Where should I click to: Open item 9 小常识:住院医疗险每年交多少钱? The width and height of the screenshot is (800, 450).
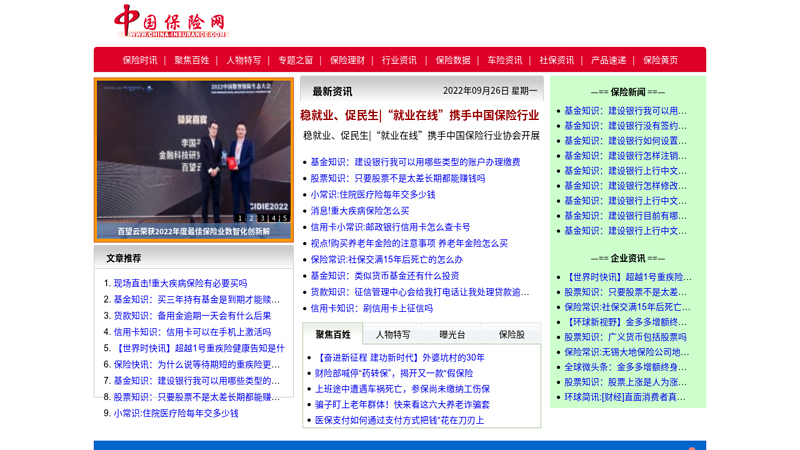[176, 414]
